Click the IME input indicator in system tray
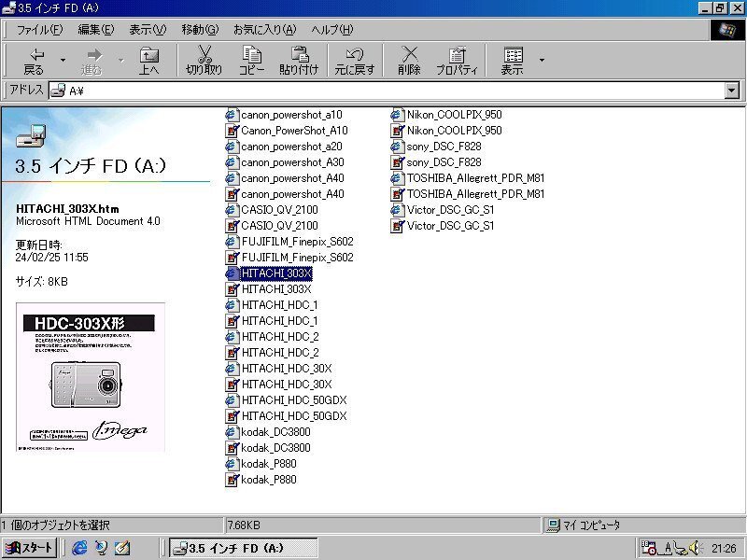The height and width of the screenshot is (560, 747). (666, 548)
